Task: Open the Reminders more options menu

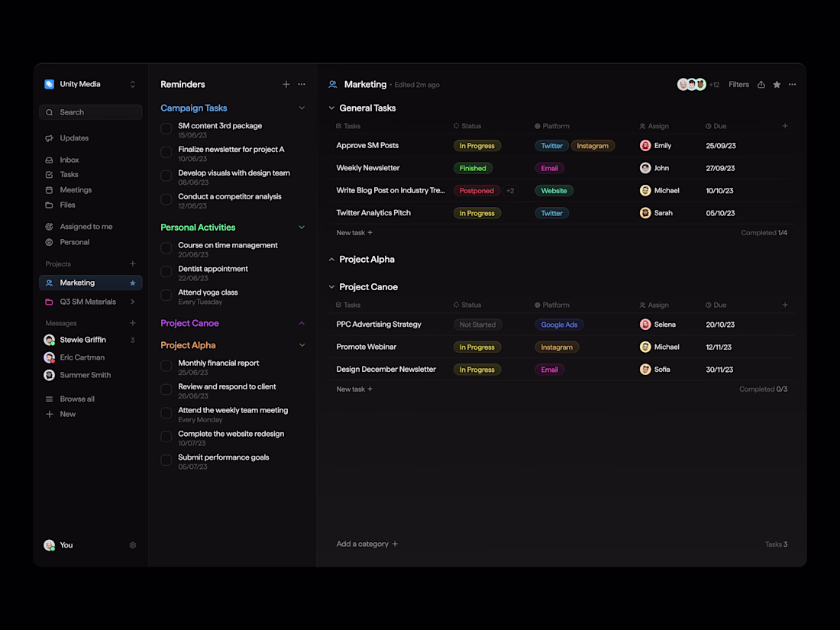Action: coord(302,84)
